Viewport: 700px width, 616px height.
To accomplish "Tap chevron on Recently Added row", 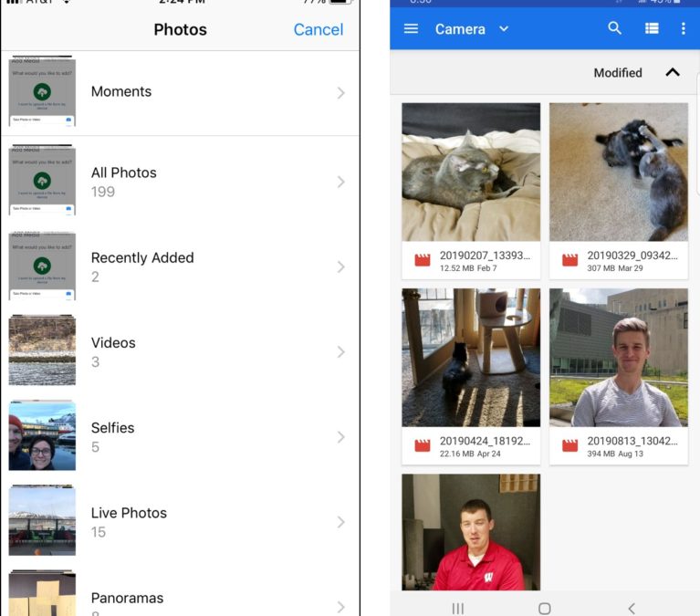I will [x=340, y=266].
